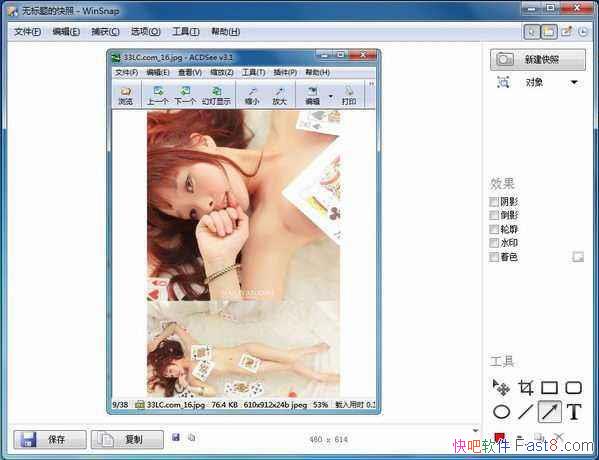Click the 新建快照 button
Viewport: 599px width, 460px height.
coord(537,59)
